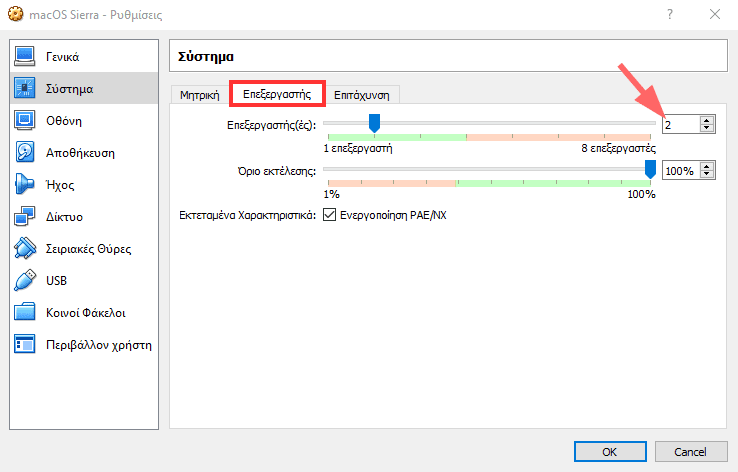Click the Όριο εκτέλεσης slider handle

[x=650, y=169]
